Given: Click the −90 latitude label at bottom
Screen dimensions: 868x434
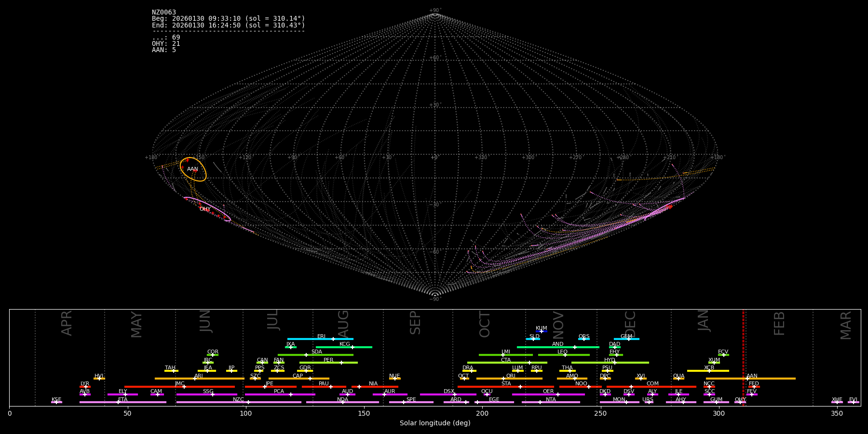Looking at the screenshot, I should point(434,299).
